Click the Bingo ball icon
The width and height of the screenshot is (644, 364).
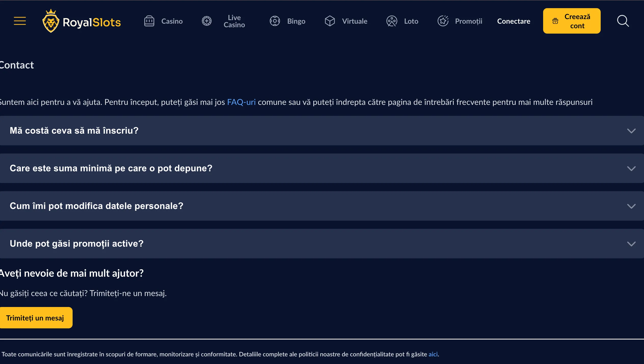click(x=275, y=21)
